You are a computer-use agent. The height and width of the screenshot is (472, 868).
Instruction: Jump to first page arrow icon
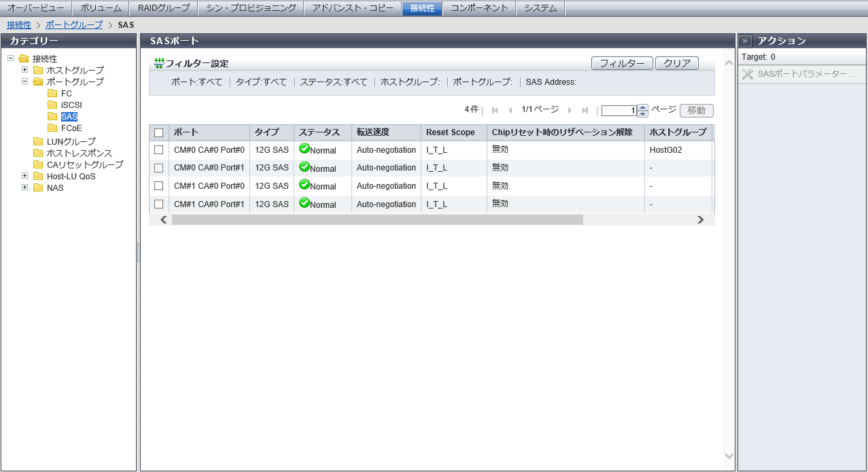tap(494, 110)
